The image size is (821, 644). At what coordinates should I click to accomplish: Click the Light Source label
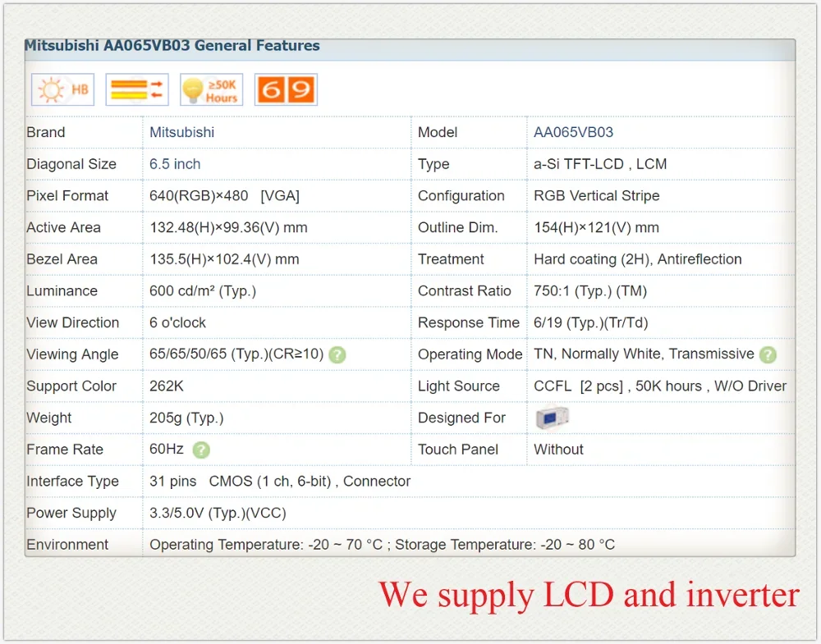pyautogui.click(x=459, y=386)
